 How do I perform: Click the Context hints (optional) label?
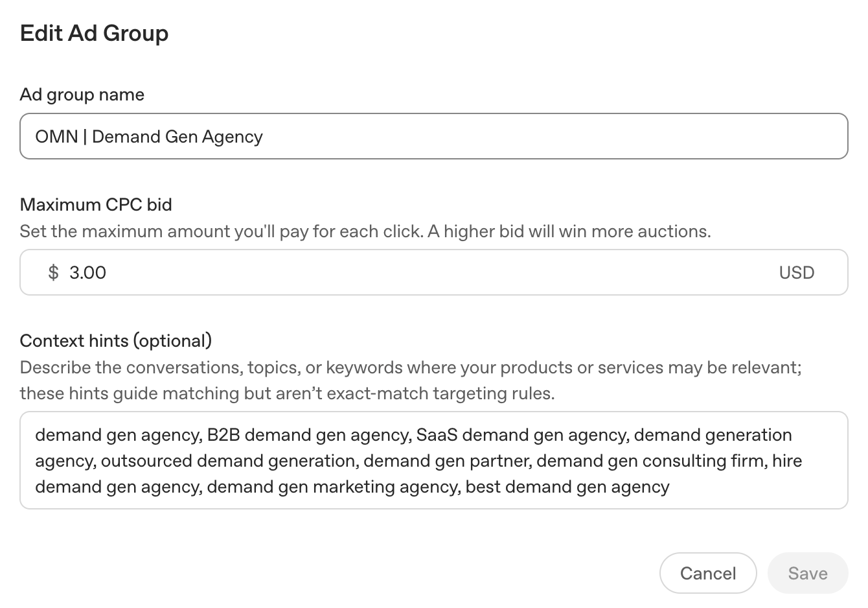(x=116, y=341)
